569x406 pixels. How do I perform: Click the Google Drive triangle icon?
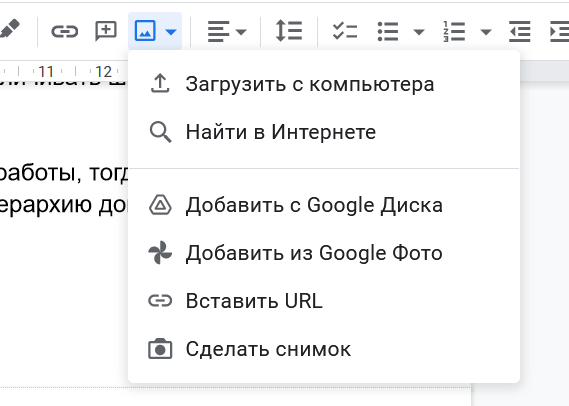[x=160, y=205]
